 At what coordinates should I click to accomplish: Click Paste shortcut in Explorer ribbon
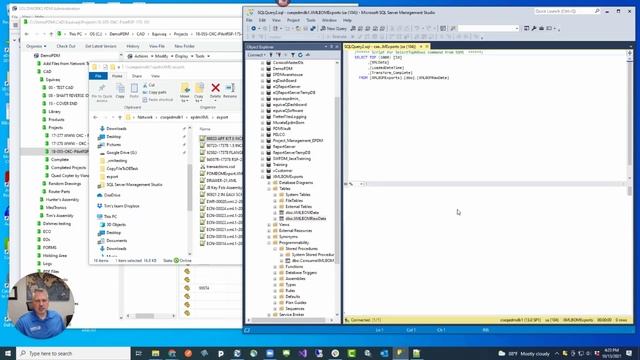point(158,100)
